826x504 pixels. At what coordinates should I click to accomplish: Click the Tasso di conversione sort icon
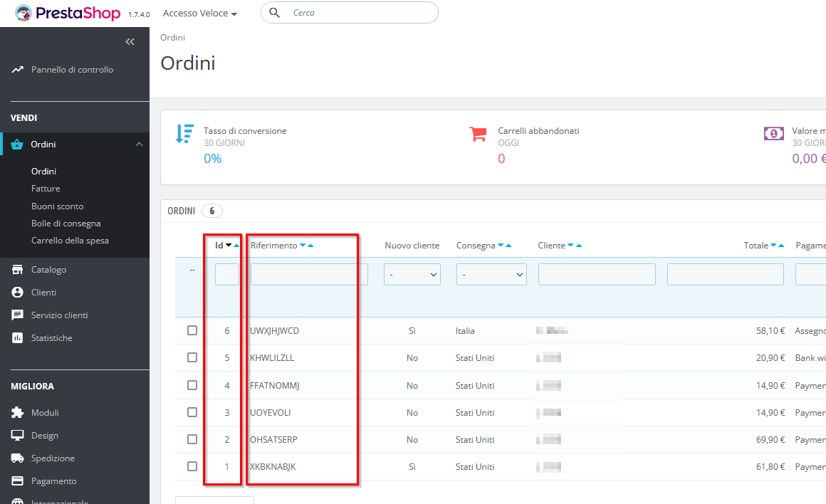point(184,134)
